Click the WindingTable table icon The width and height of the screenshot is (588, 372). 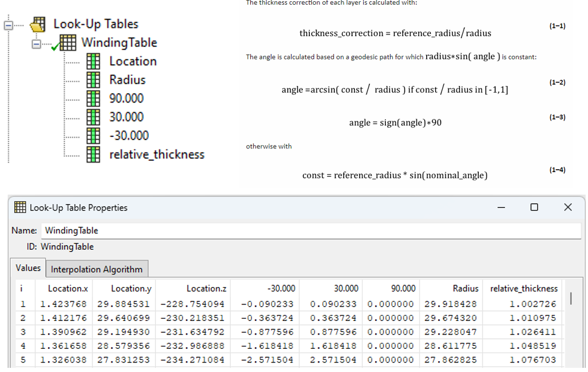(x=68, y=43)
